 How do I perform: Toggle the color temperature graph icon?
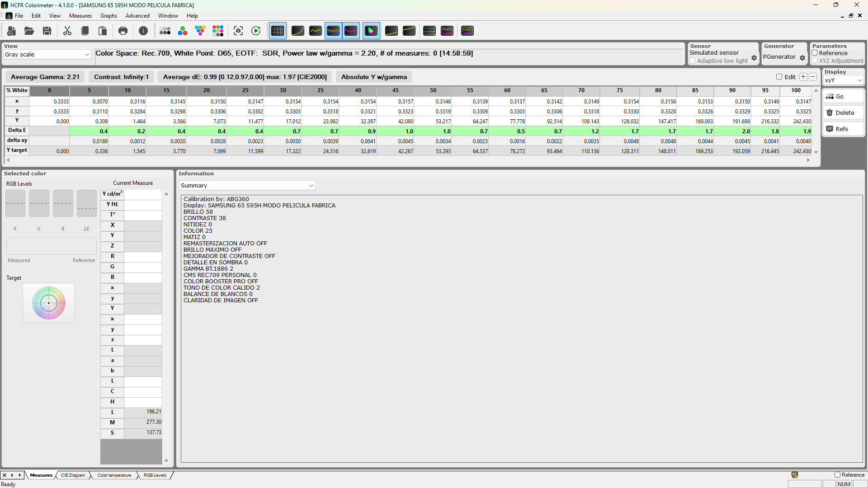click(351, 31)
